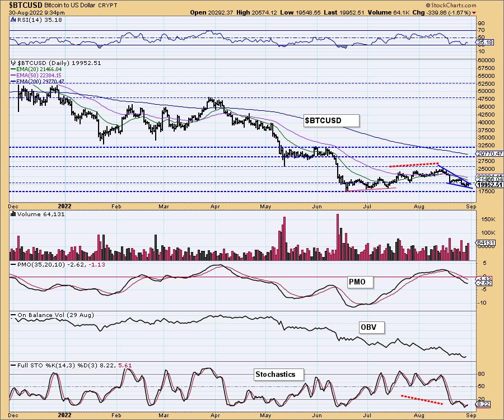Click the Low 19548.55 value in header

(300, 12)
